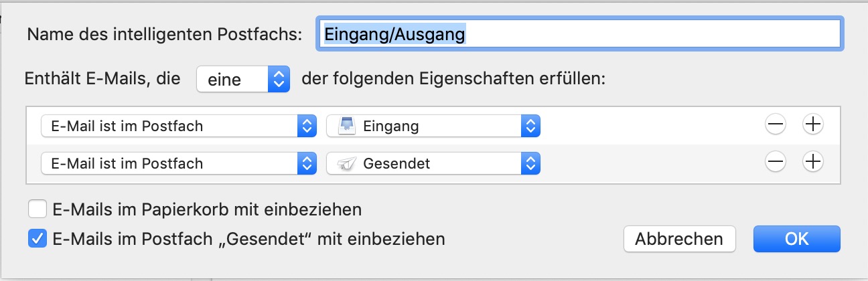
Task: Click the blue arrows of the Gesendet popup
Action: [x=530, y=163]
